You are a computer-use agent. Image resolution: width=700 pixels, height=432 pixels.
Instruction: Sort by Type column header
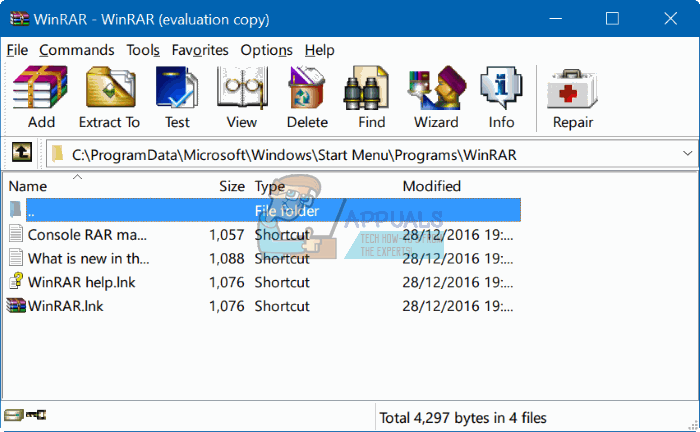[270, 186]
